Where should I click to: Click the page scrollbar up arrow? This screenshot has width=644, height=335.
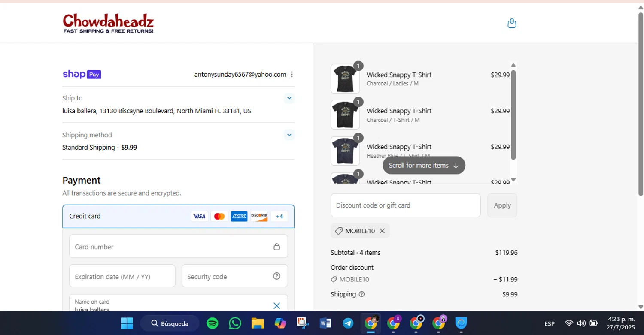pyautogui.click(x=641, y=8)
